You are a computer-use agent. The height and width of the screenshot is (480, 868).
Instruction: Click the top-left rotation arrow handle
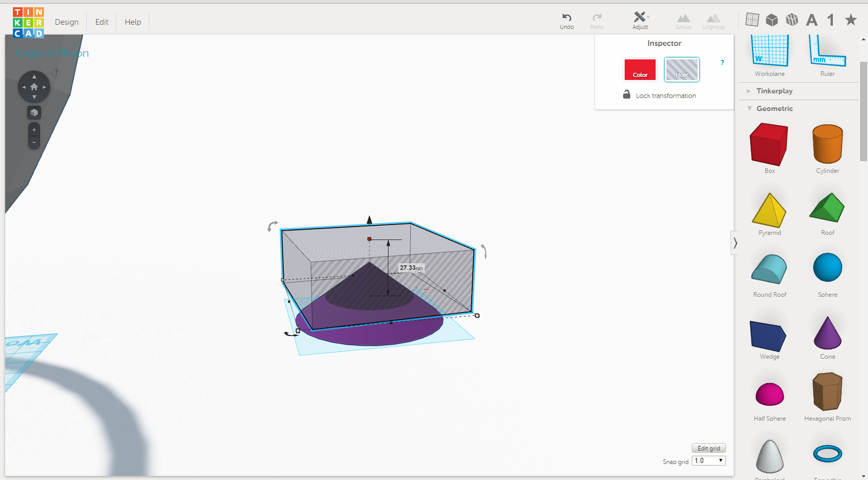[272, 226]
